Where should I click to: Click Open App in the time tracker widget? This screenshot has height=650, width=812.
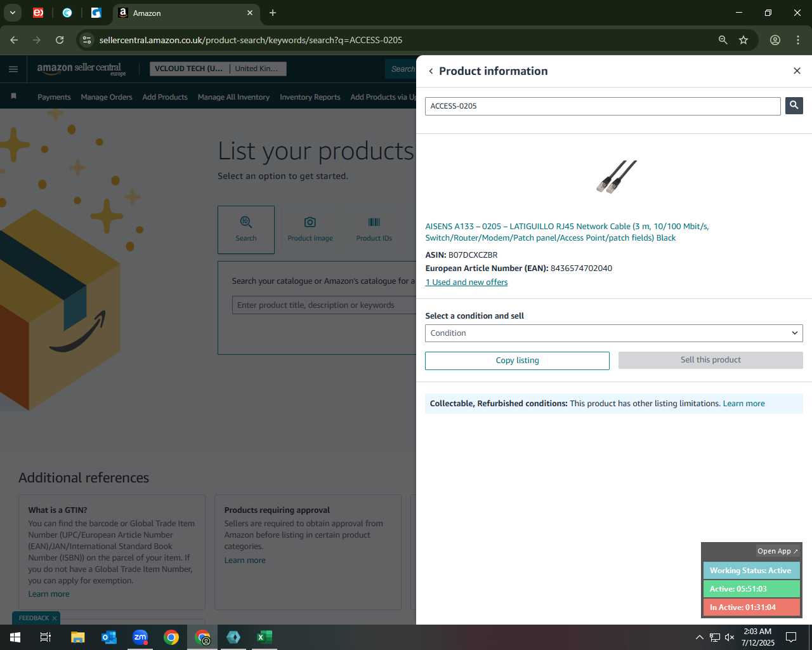click(778, 551)
